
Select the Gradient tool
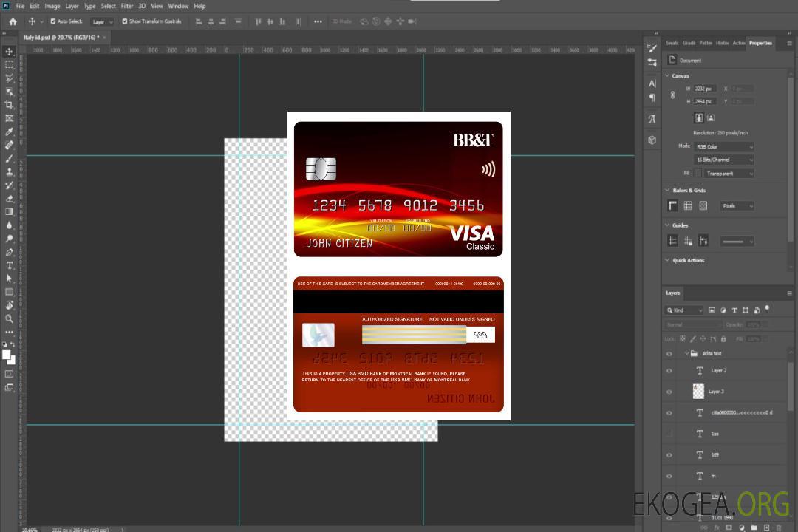coord(9,212)
